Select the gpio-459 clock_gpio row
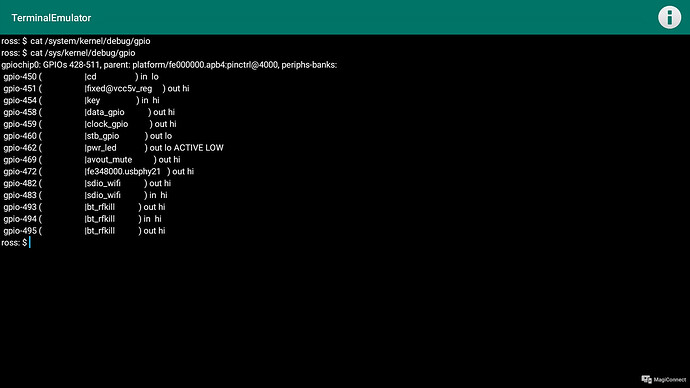Viewport: 690px width, 388px height. 90,124
